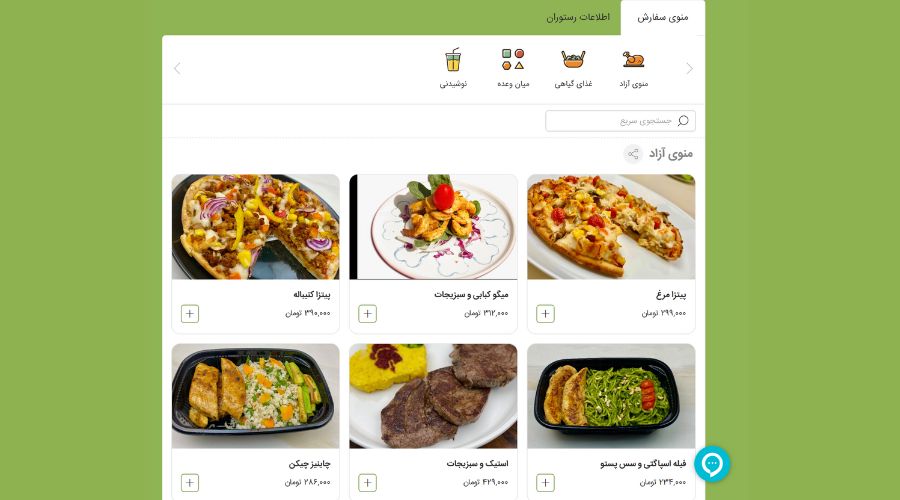Screen dimensions: 900x500
Task: Click the share icon beside منوی آزاد heading
Action: tap(633, 154)
